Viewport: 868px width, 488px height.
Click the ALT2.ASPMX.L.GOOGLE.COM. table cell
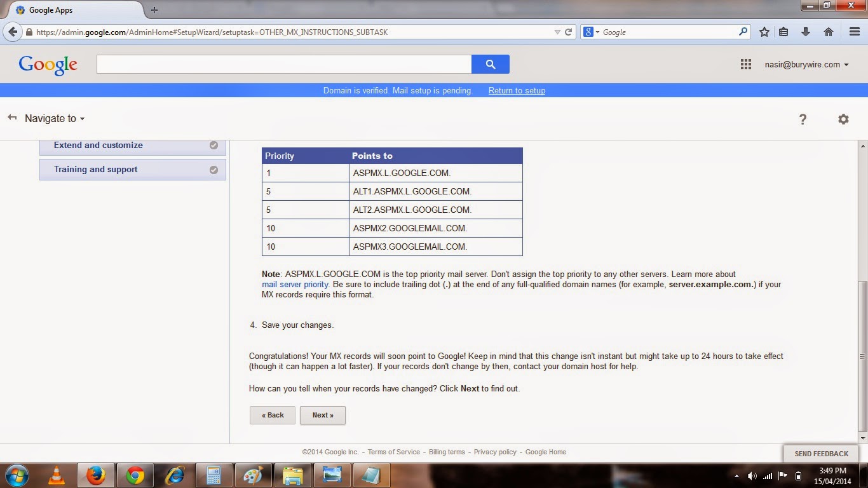pyautogui.click(x=436, y=210)
